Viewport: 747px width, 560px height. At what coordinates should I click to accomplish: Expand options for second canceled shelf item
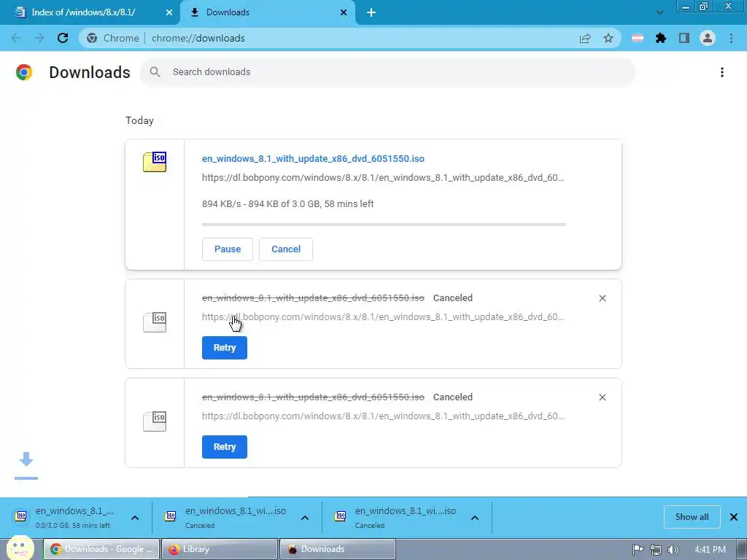475,518
